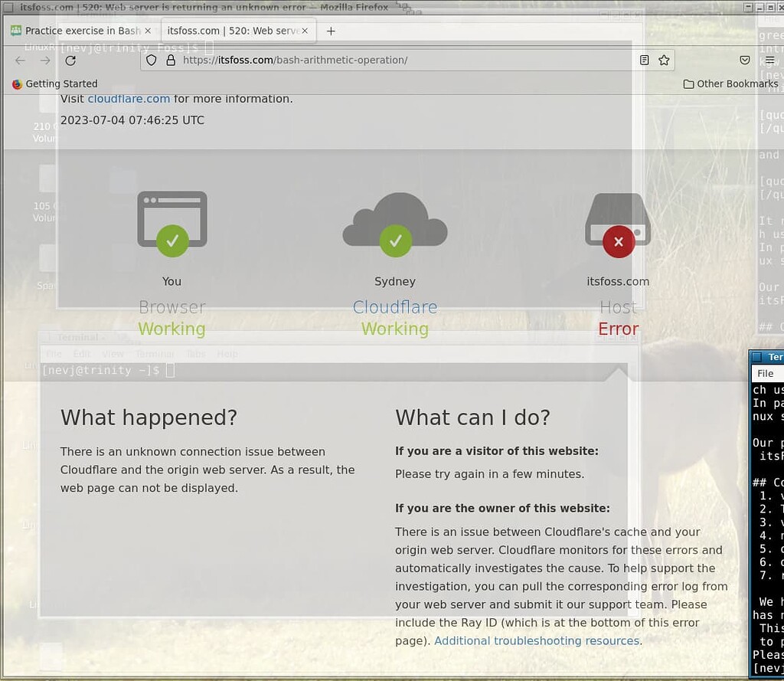Click the 'Sydney' location label

coord(394,281)
